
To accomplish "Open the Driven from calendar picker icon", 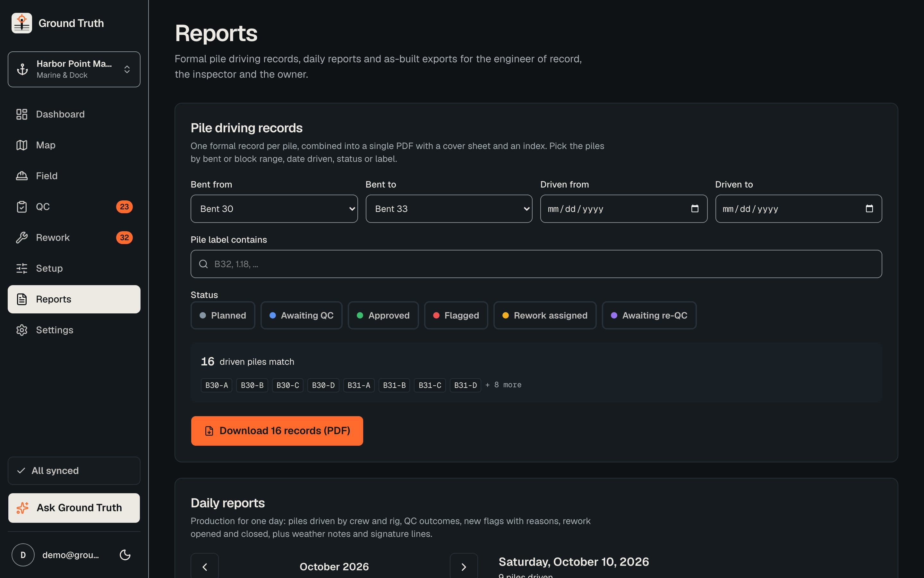I will [x=695, y=208].
